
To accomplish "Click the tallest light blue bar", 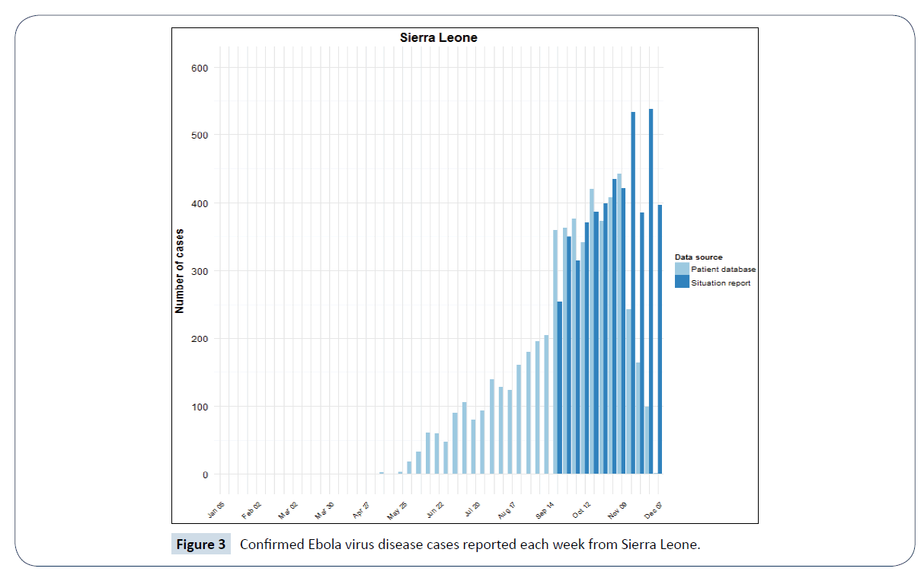I will [619, 324].
